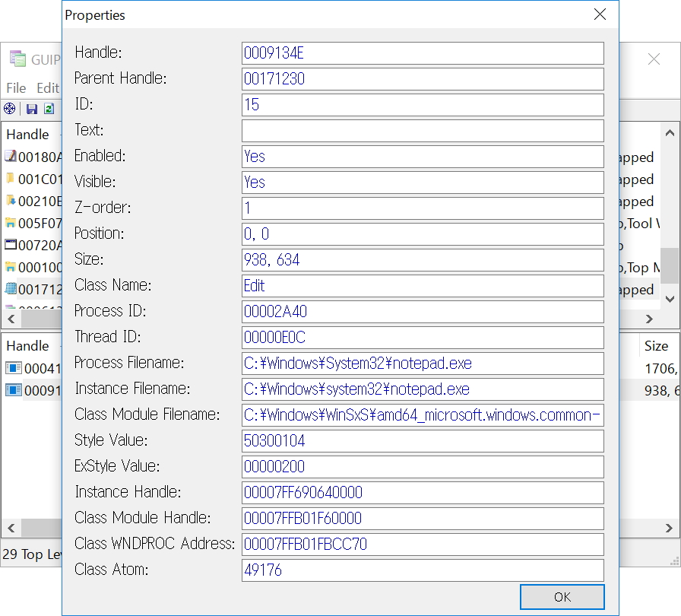
Task: Click the Process Filename field
Action: [x=423, y=364]
